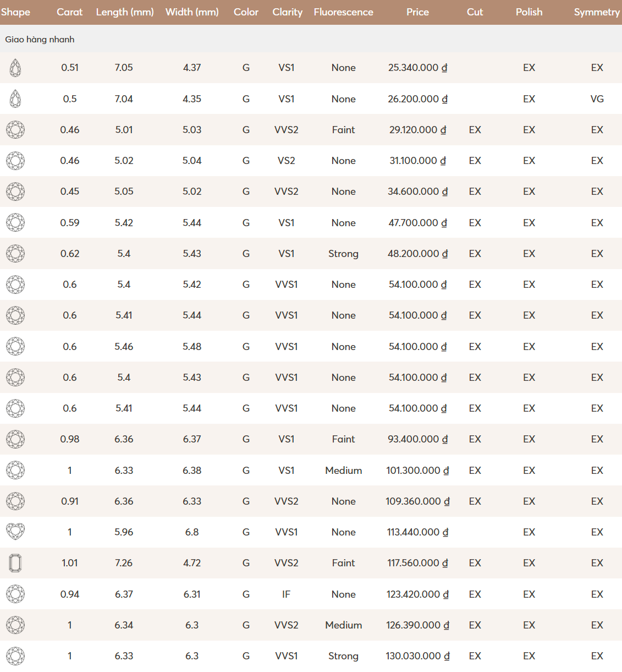Viewport: 622px width, 672px height.
Task: Choose the round diamond icon for 0.59 carat
Action: pyautogui.click(x=15, y=222)
